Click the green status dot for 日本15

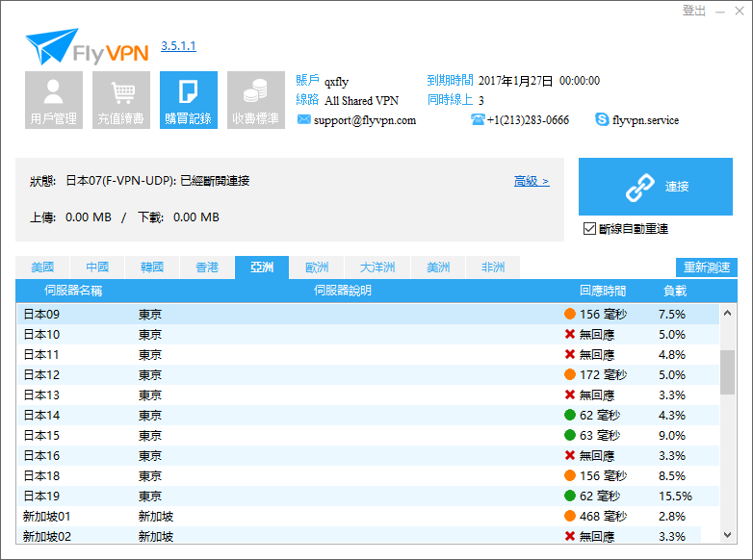(570, 435)
